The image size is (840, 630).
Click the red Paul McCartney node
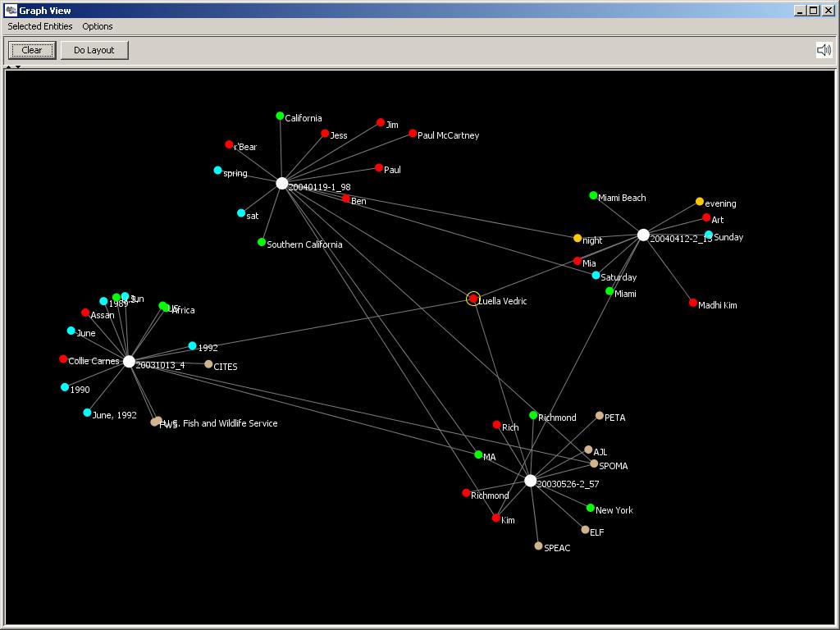click(413, 134)
